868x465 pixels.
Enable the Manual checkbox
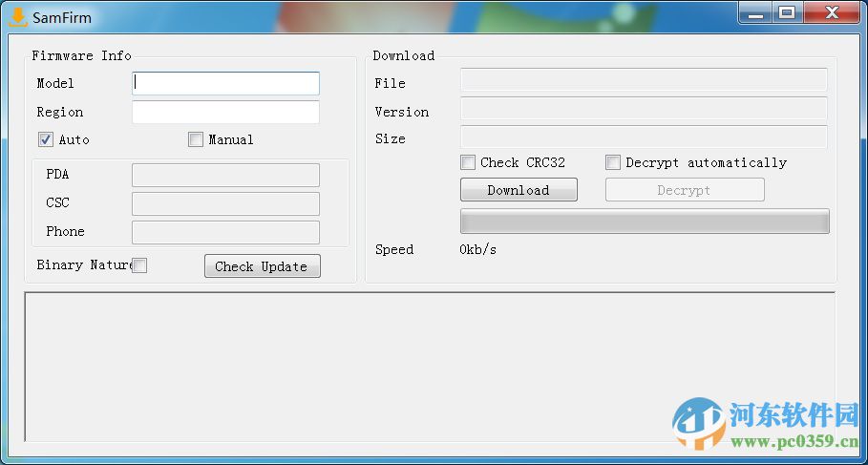pos(196,139)
